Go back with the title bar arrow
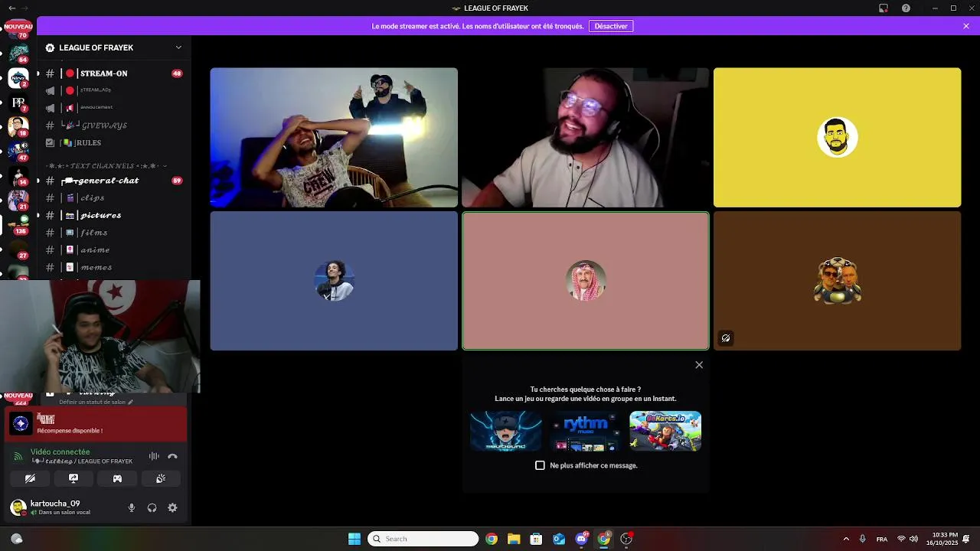The image size is (980, 551). click(x=11, y=8)
